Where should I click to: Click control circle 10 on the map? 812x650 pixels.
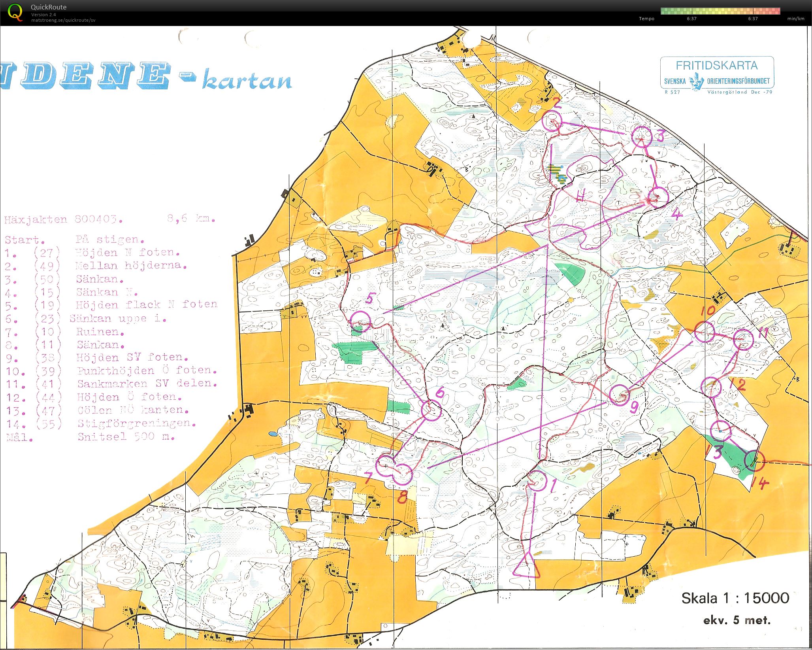click(x=704, y=332)
